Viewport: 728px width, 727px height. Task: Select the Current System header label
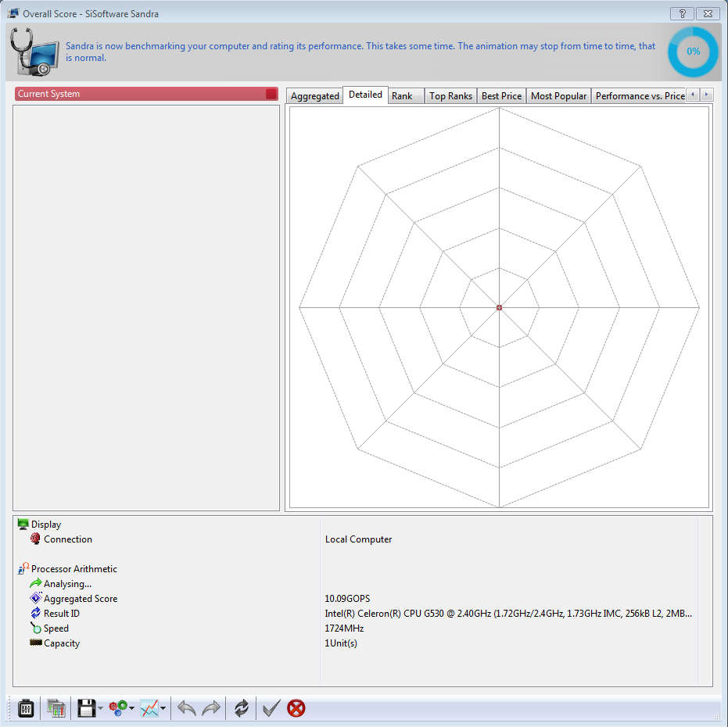48,94
